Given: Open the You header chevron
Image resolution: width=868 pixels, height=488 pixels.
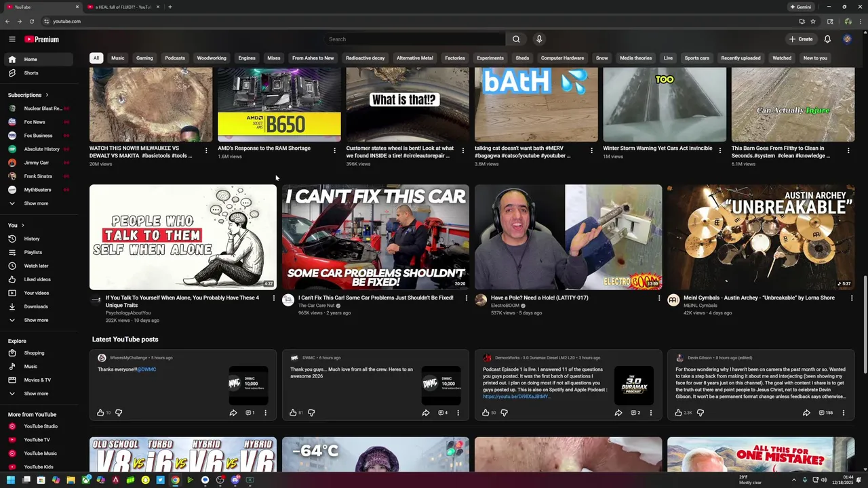Looking at the screenshot, I should tap(22, 225).
